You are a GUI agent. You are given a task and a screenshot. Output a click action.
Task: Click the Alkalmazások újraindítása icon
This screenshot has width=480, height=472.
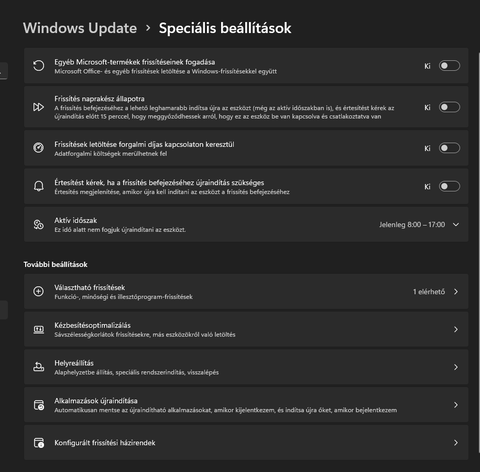pyautogui.click(x=39, y=405)
